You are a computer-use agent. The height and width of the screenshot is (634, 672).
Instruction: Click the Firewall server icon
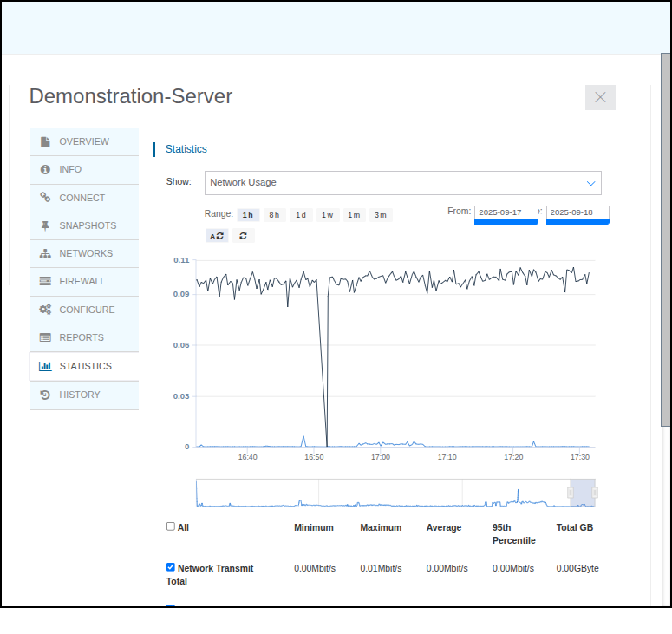[x=45, y=282]
